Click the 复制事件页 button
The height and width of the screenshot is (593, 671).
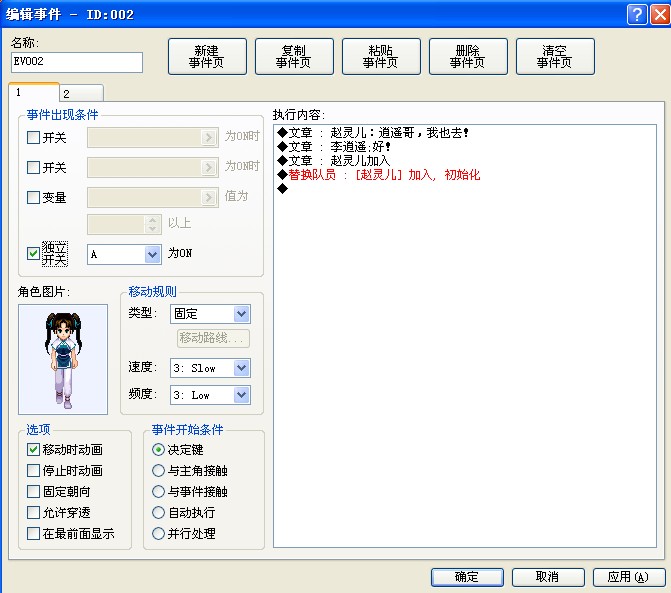click(x=294, y=56)
